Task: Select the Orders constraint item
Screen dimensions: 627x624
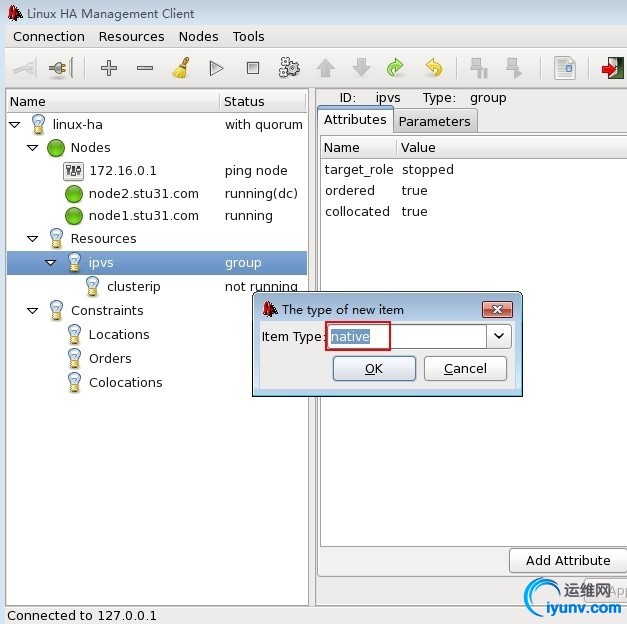Action: pyautogui.click(x=110, y=358)
